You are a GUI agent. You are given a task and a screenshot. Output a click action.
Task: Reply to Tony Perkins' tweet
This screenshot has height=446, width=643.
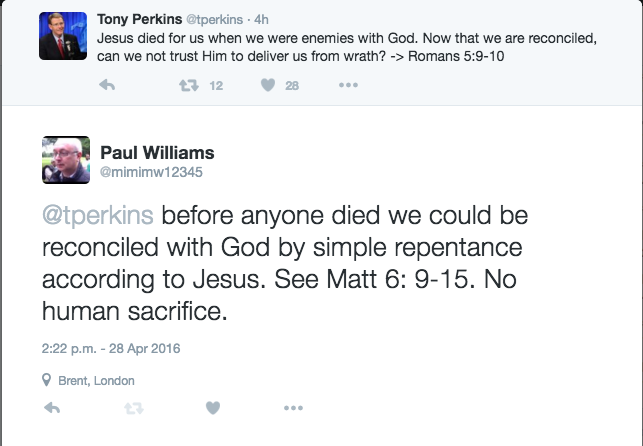point(108,86)
